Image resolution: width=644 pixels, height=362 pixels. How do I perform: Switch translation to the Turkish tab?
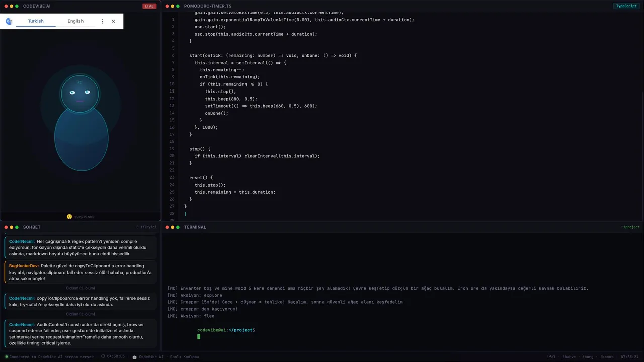36,21
